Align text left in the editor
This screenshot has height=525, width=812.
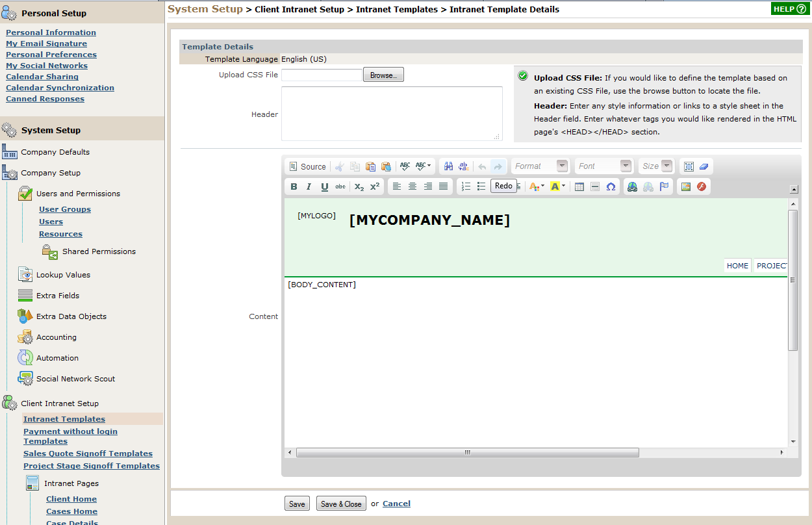pos(396,186)
